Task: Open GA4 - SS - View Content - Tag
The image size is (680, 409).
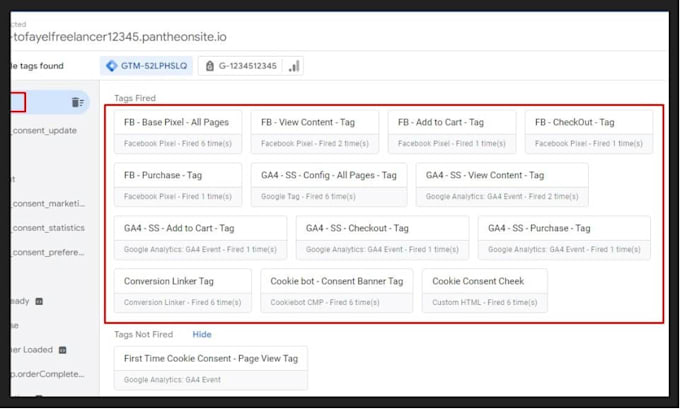Action: [502, 185]
